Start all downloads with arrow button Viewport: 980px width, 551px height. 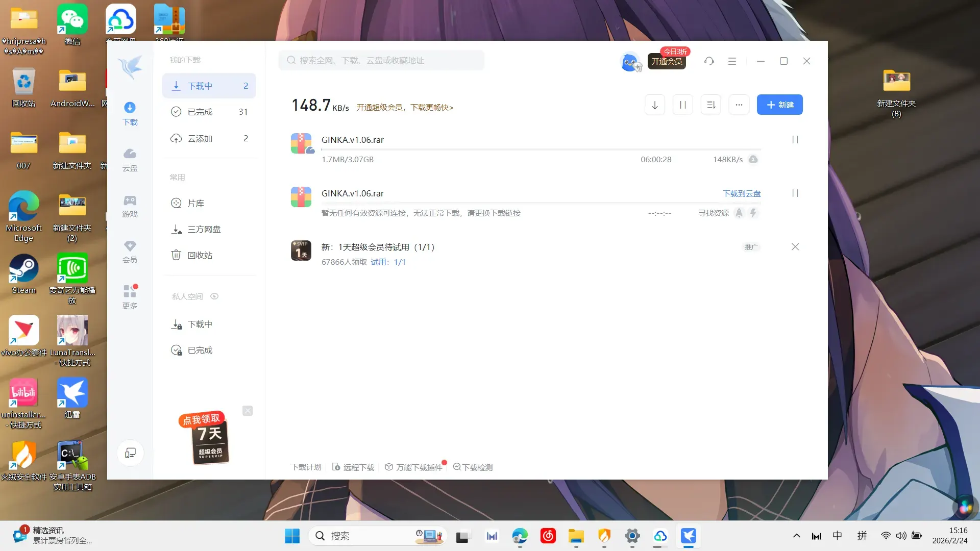tap(655, 105)
